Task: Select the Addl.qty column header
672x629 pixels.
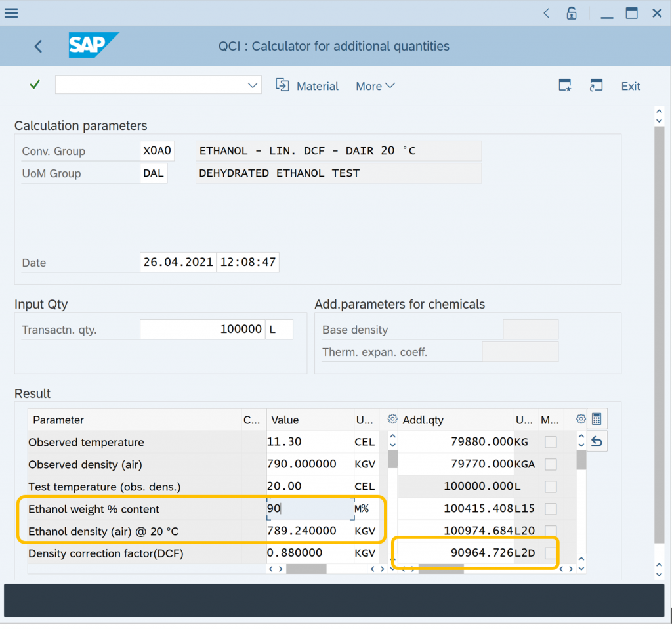Action: (x=457, y=420)
